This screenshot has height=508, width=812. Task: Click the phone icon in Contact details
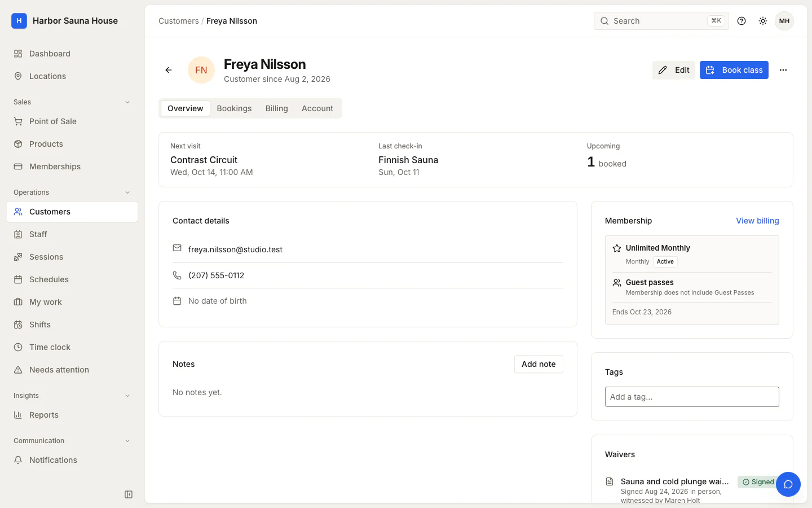pos(177,275)
